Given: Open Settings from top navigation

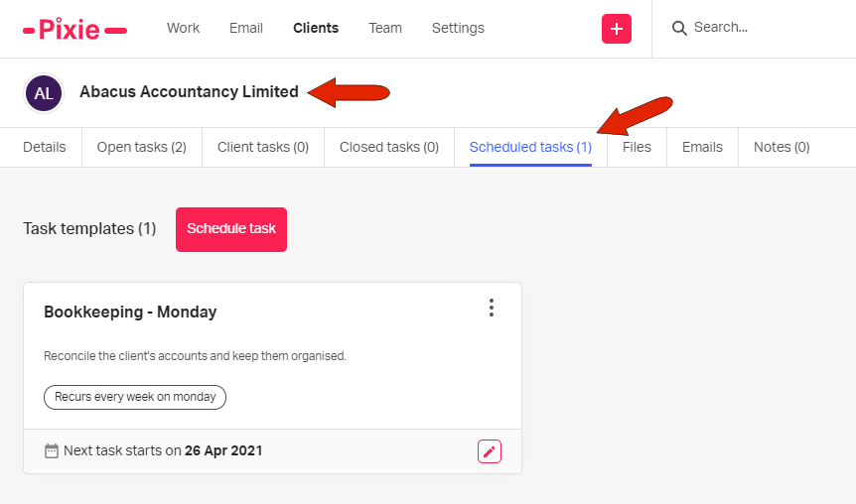Looking at the screenshot, I should [458, 28].
